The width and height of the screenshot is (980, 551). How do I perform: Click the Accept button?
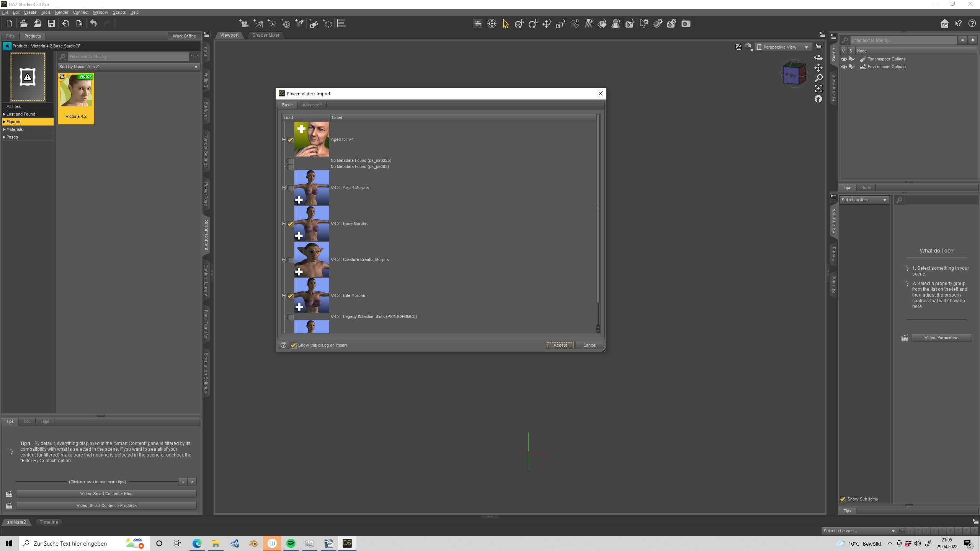[x=560, y=345]
